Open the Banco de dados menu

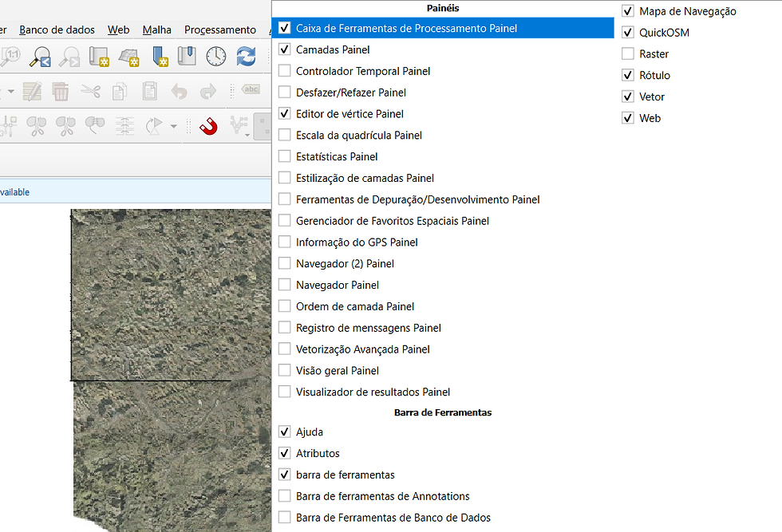57,30
